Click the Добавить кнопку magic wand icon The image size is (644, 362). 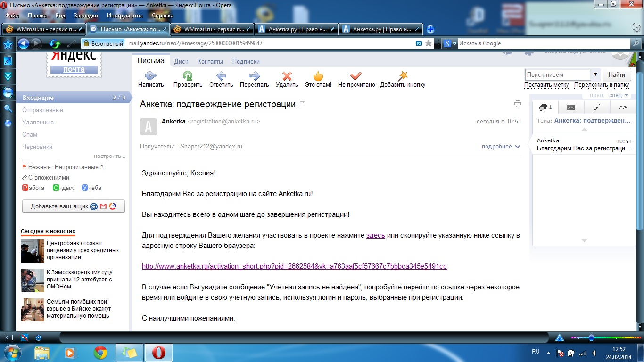point(403,75)
